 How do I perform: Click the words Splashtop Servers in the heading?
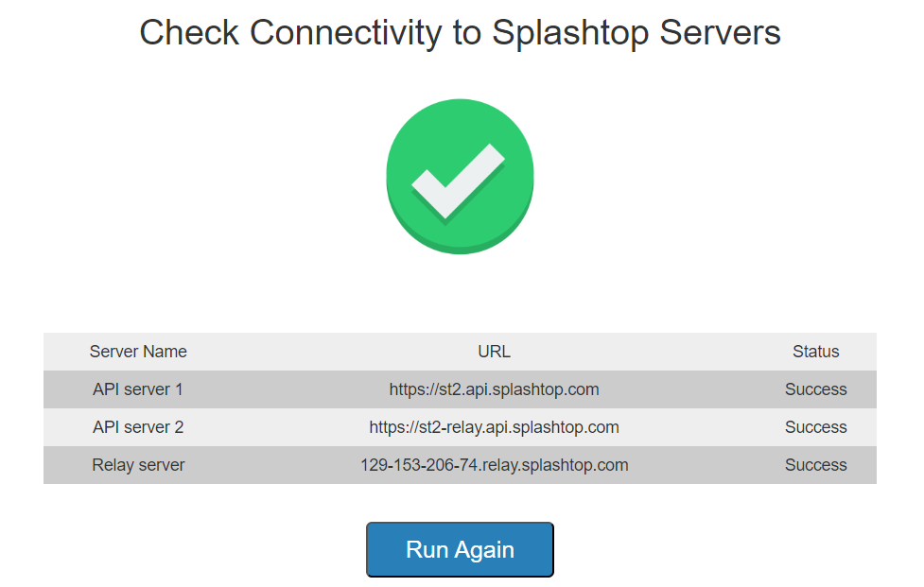(x=636, y=33)
